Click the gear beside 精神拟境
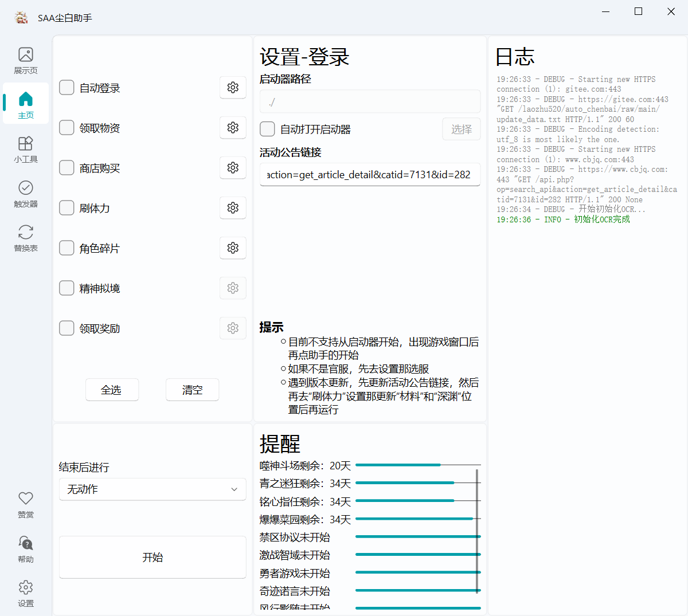 pyautogui.click(x=233, y=288)
